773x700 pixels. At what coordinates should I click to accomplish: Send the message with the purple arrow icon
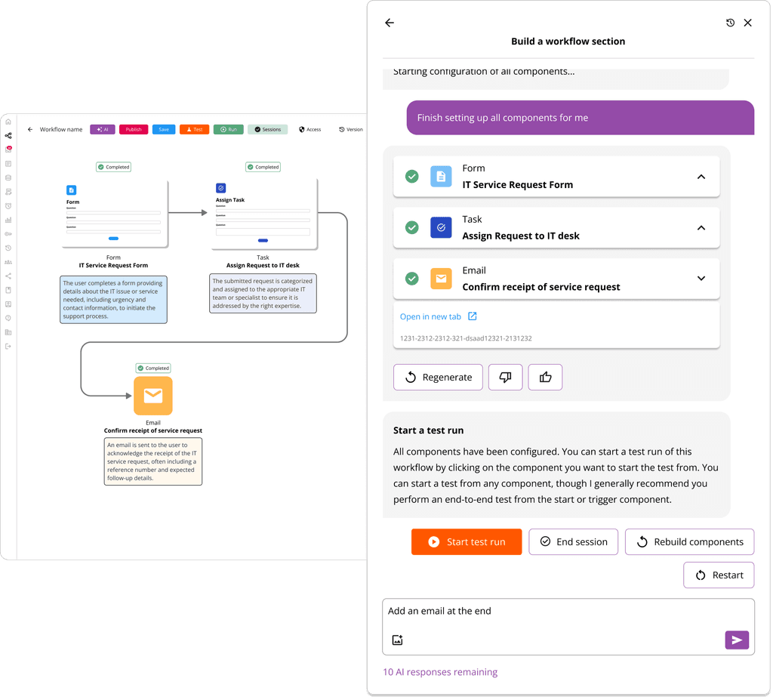pos(737,640)
